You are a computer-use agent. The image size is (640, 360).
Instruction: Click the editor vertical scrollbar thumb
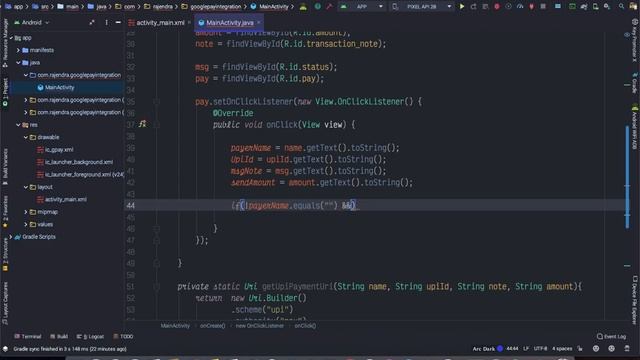point(627,177)
